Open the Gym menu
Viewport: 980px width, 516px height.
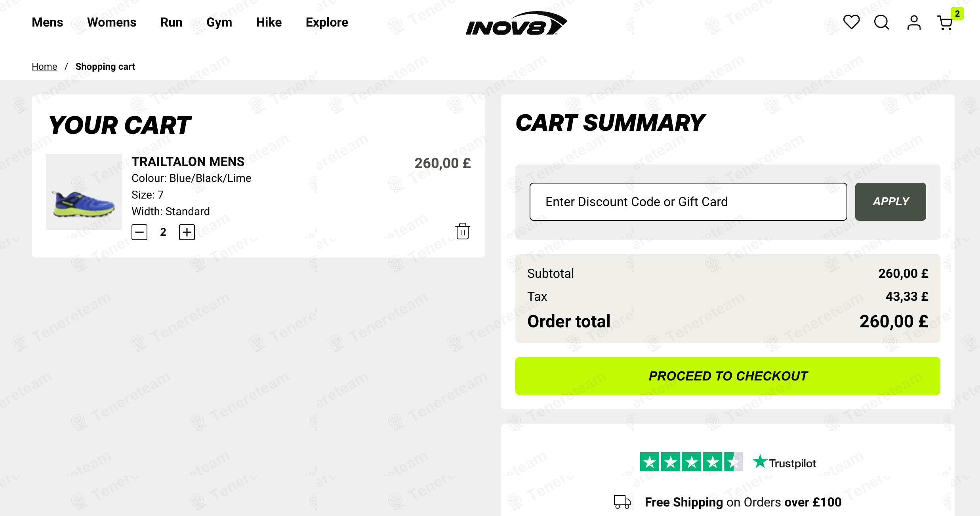click(x=219, y=22)
